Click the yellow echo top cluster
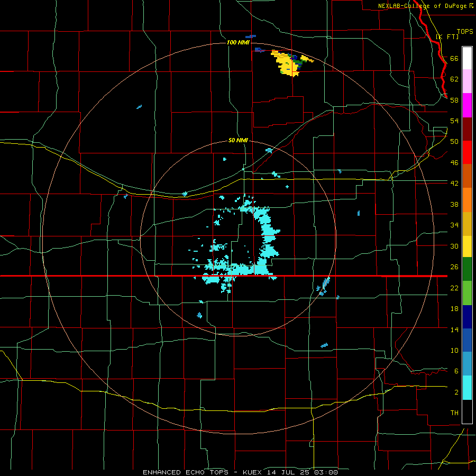 pos(287,64)
